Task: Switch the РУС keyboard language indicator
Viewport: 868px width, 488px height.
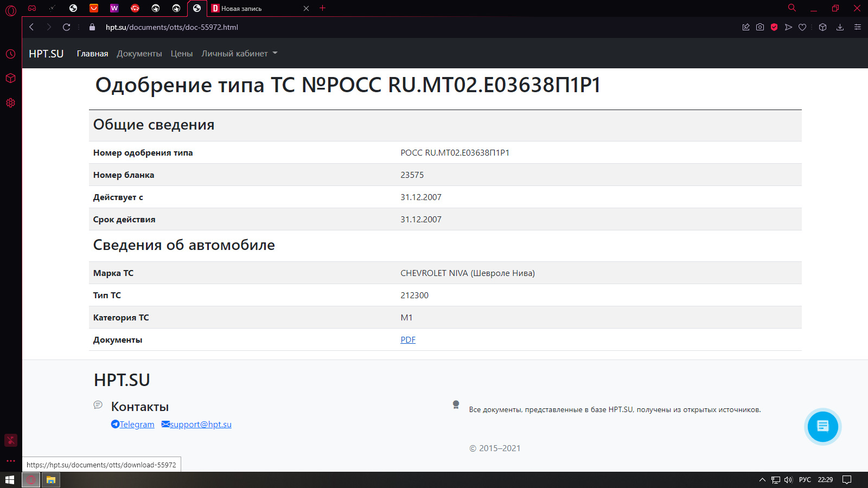Action: (805, 480)
